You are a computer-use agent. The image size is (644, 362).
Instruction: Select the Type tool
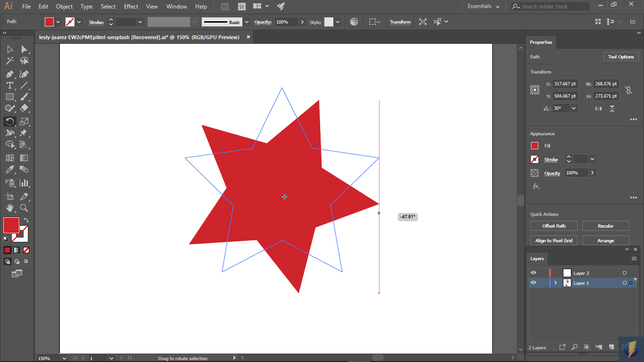(x=9, y=85)
